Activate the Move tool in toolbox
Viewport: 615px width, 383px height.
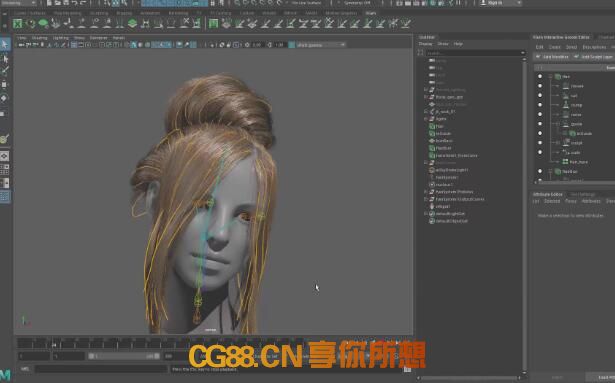(x=5, y=85)
